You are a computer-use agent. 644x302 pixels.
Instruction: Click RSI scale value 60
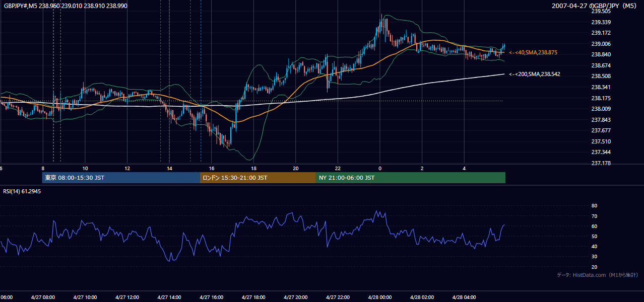(x=594, y=226)
